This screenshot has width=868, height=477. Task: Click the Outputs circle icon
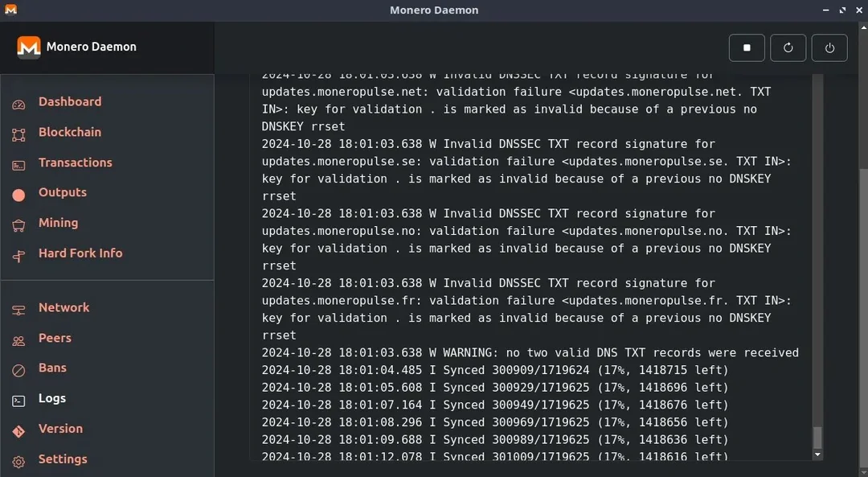click(18, 195)
